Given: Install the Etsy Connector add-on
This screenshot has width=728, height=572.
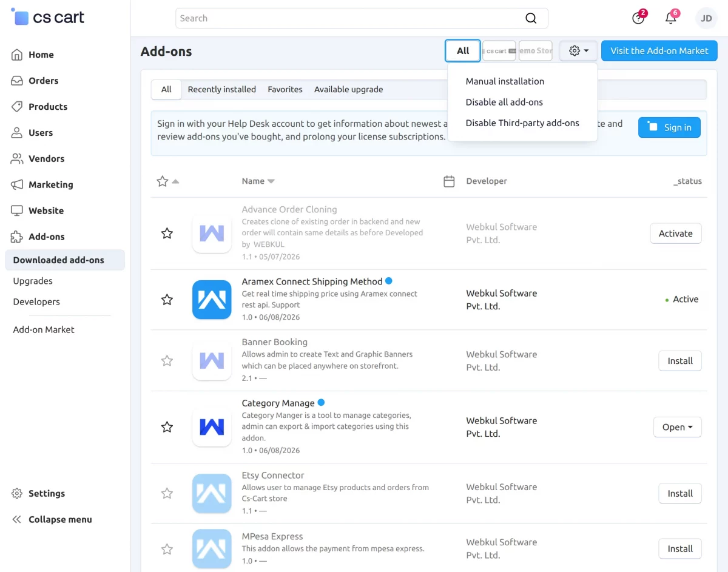Looking at the screenshot, I should click(680, 494).
